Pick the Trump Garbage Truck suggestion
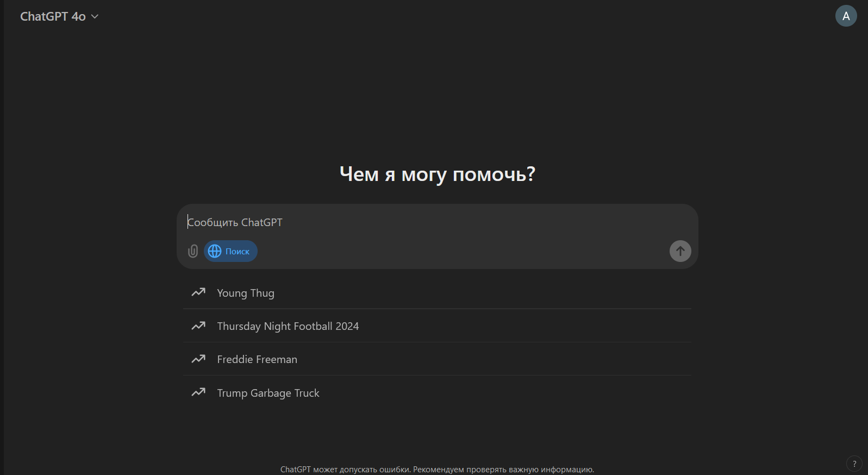The image size is (868, 475). [x=437, y=392]
